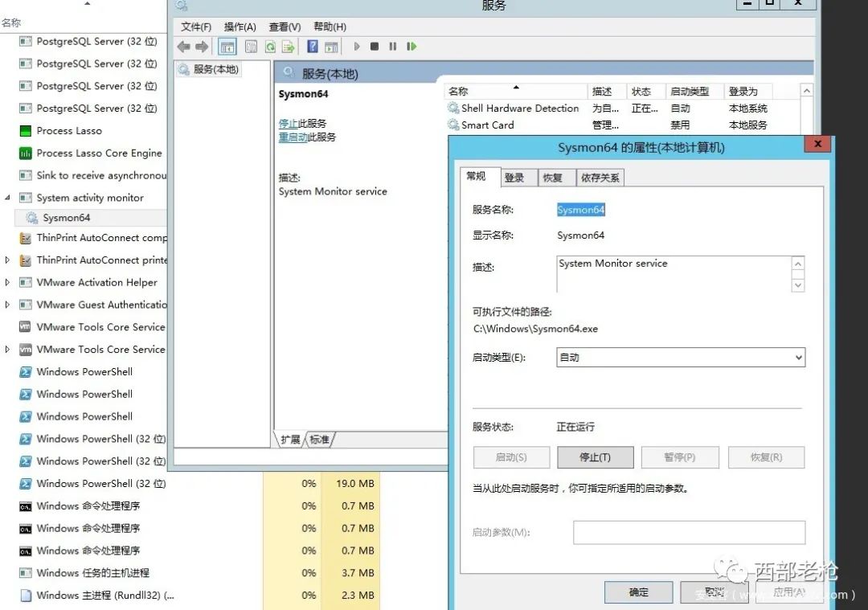Click 确定 button

coord(638,592)
